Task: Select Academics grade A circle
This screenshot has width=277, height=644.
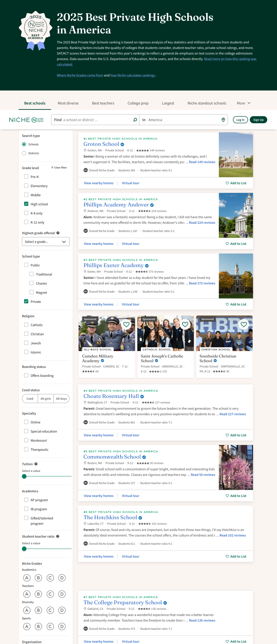Action: tap(27, 578)
